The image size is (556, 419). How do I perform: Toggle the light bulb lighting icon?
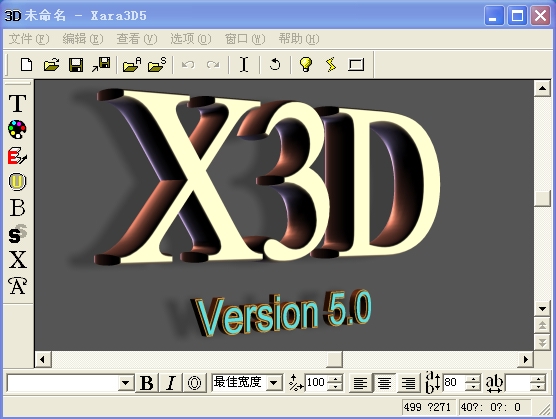click(x=306, y=65)
